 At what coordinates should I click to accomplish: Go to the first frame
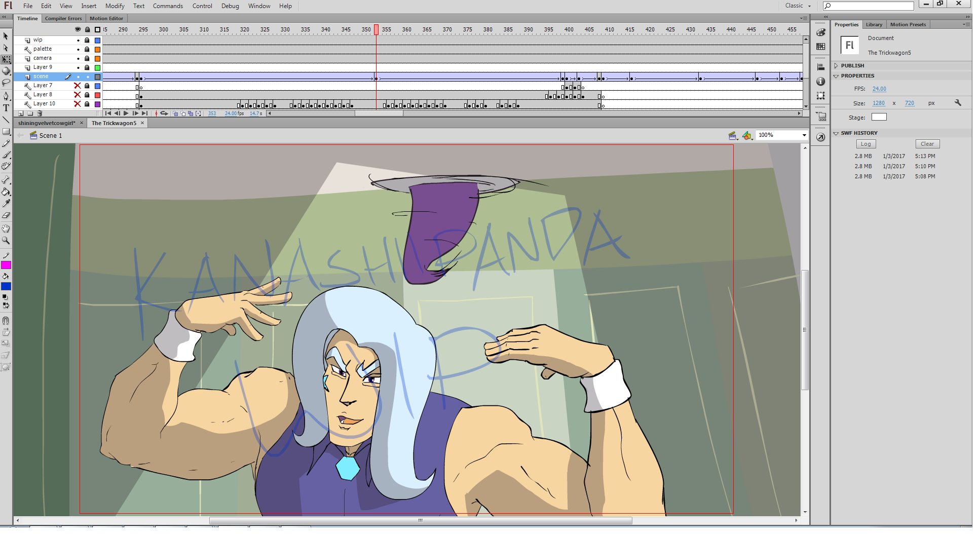point(108,113)
